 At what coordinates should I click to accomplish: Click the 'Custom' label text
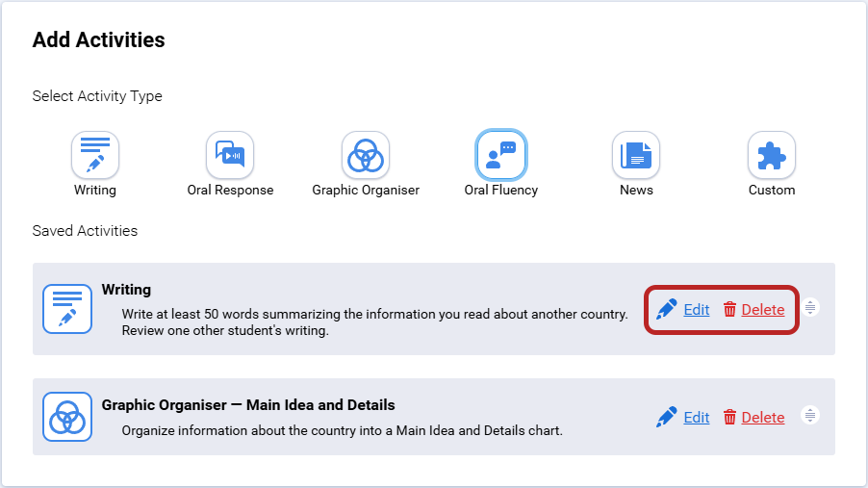point(772,190)
